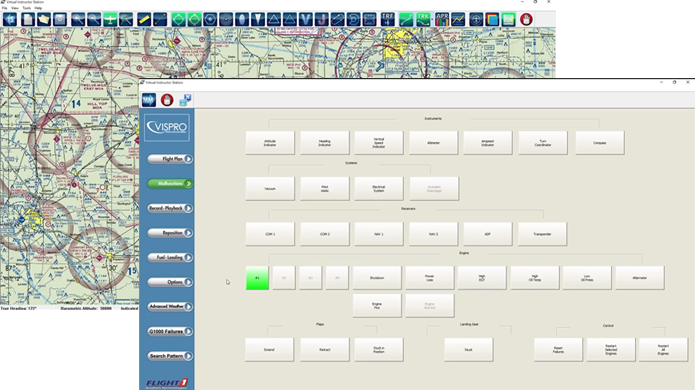This screenshot has height=390, width=695.
Task: Toggle engine #1 selection button
Action: point(258,278)
